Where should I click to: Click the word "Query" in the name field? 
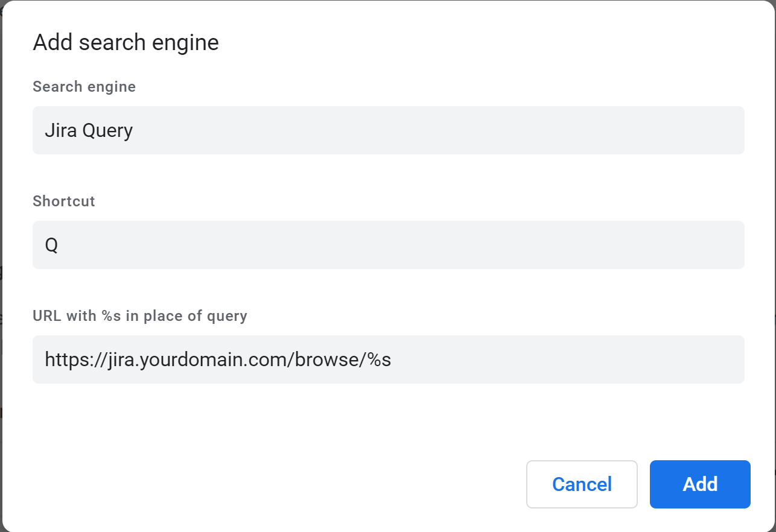[x=107, y=130]
